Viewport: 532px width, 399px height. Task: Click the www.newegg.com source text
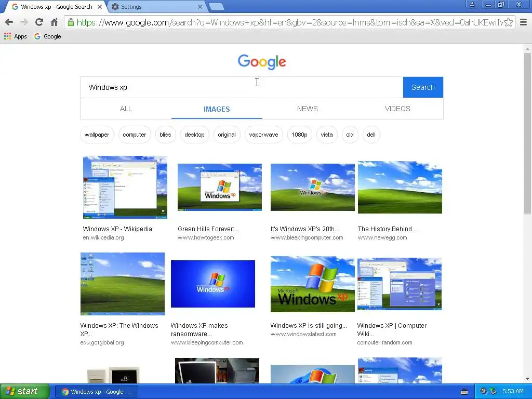coord(382,237)
